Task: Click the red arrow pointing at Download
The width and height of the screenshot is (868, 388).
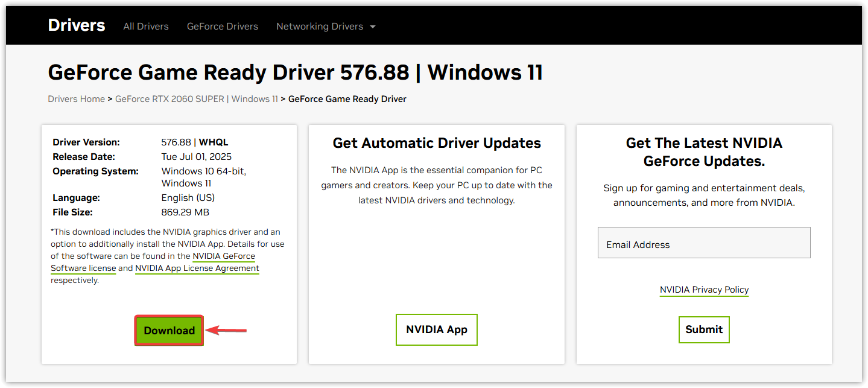Action: pos(226,330)
